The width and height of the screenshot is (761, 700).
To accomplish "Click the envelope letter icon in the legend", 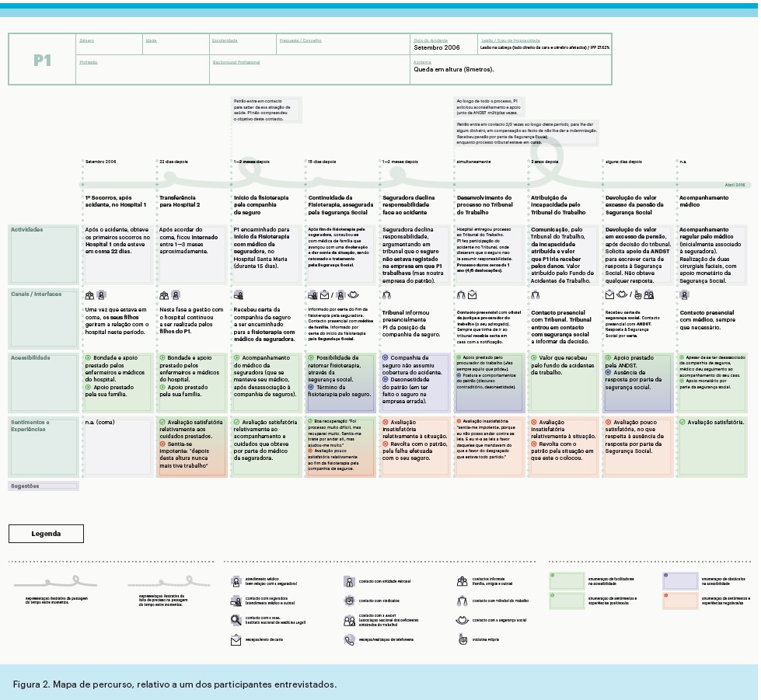I will tap(236, 640).
